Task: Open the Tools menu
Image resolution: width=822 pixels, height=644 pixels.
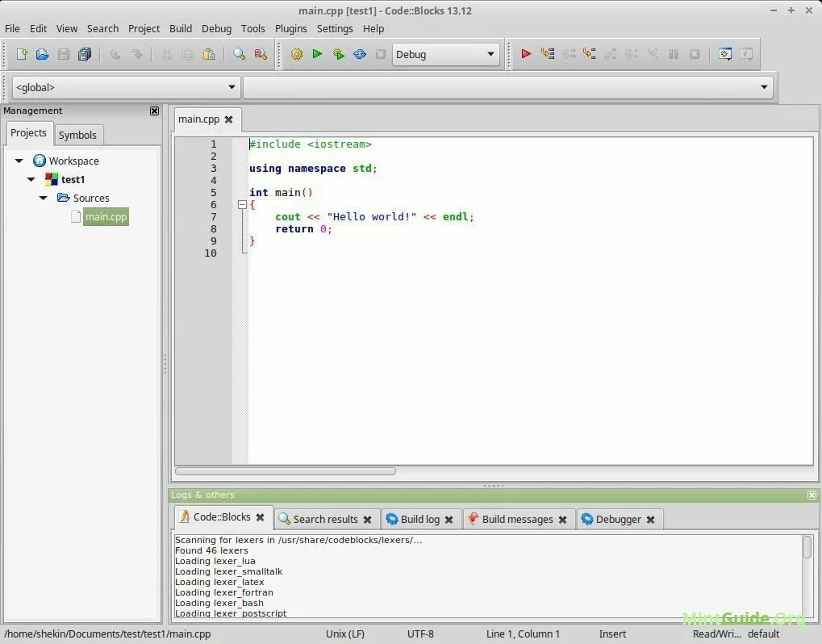Action: [252, 29]
